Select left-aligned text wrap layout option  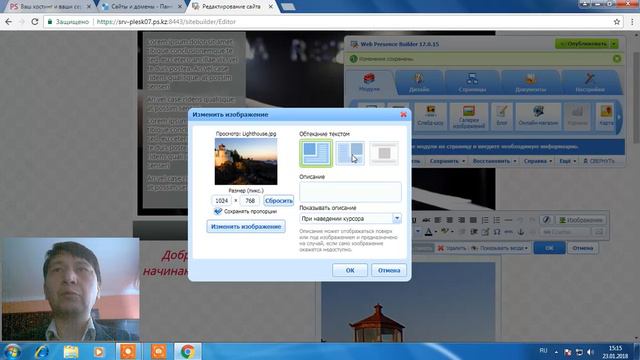tap(316, 153)
